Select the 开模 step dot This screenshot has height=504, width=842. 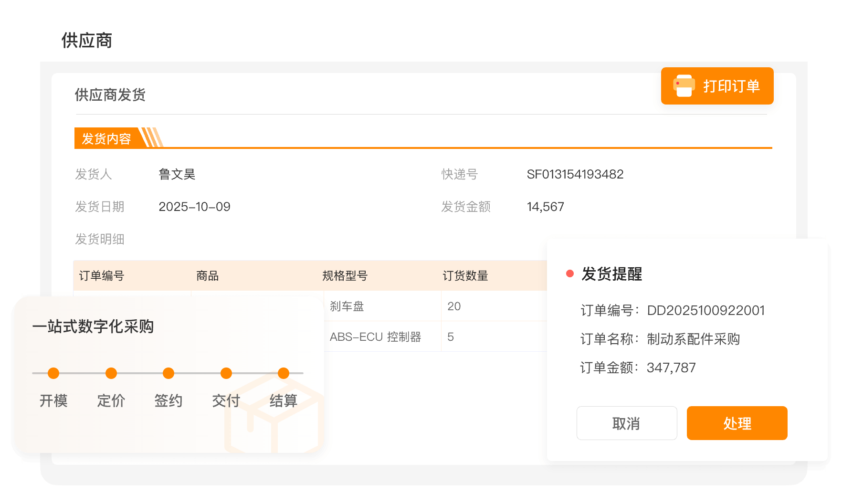click(x=53, y=373)
